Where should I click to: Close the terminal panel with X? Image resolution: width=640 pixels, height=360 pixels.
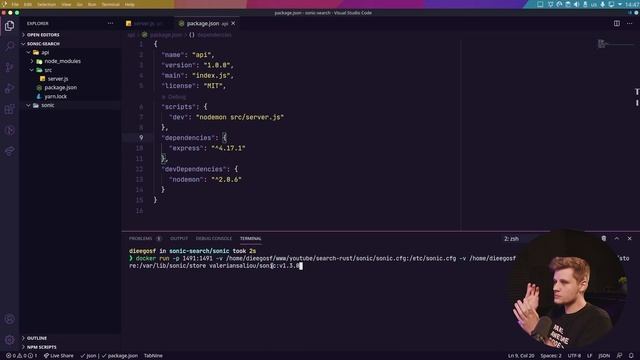[629, 238]
